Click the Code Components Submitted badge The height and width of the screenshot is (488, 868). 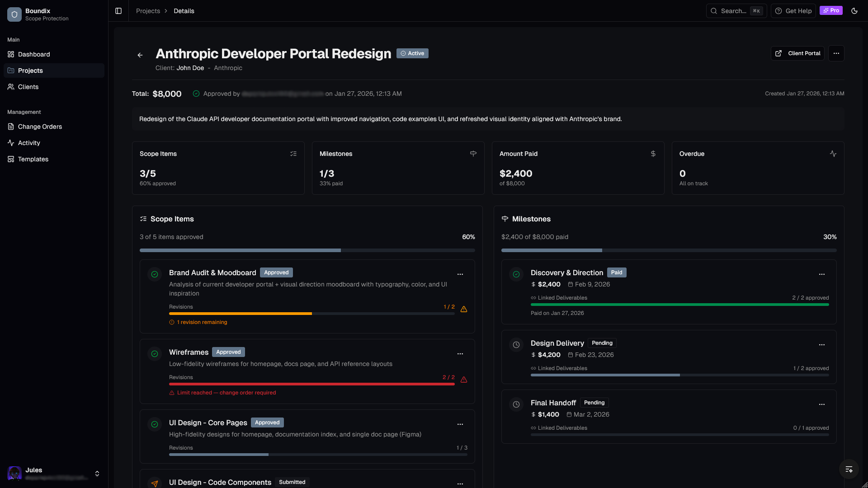pos(292,482)
